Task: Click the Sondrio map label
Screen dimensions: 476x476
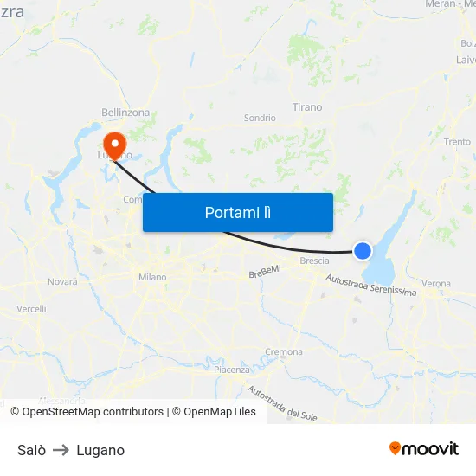Action: point(260,118)
